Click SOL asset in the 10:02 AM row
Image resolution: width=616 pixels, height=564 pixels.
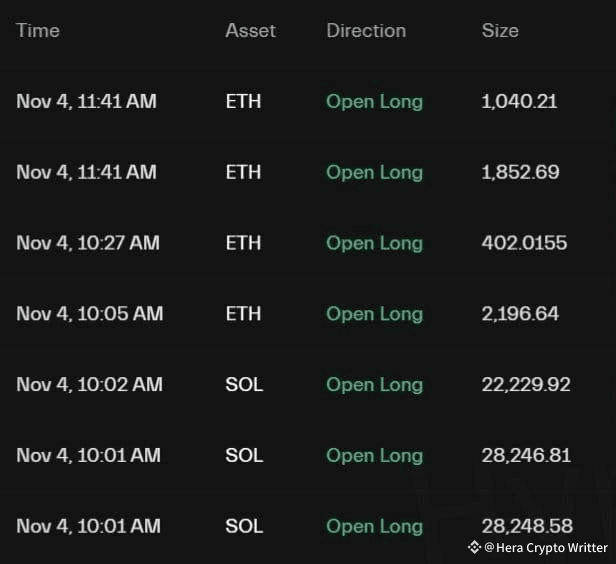244,384
